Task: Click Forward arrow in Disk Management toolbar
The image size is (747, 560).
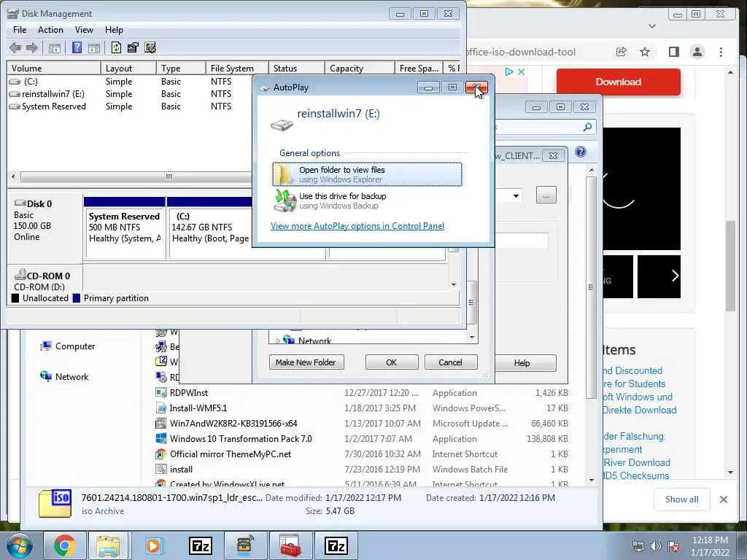Action: 32,47
